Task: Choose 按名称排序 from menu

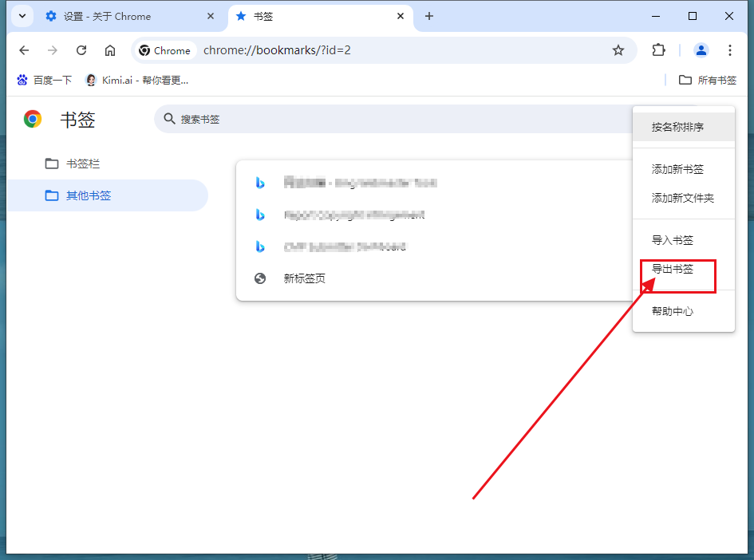Action: click(683, 128)
